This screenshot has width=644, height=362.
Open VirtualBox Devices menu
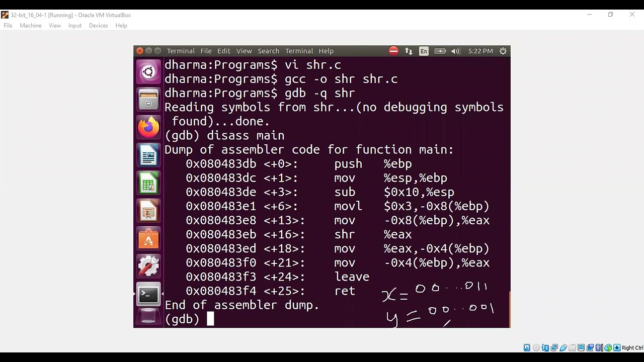99,25
